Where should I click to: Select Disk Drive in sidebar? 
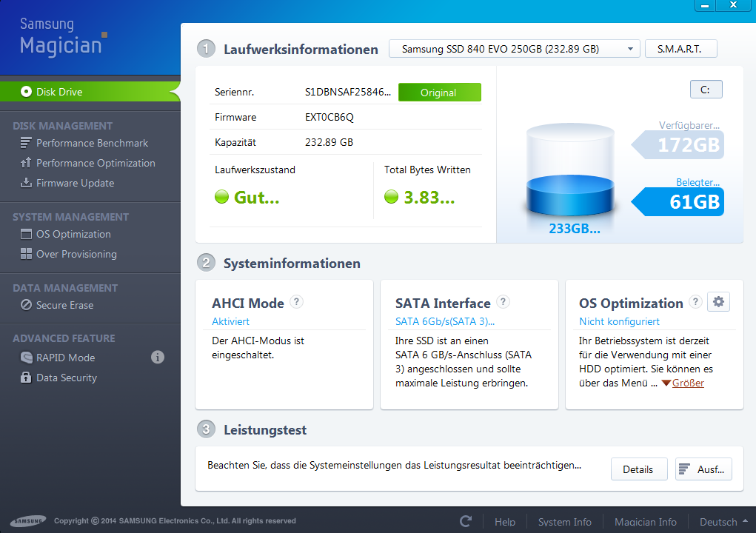pyautogui.click(x=90, y=92)
